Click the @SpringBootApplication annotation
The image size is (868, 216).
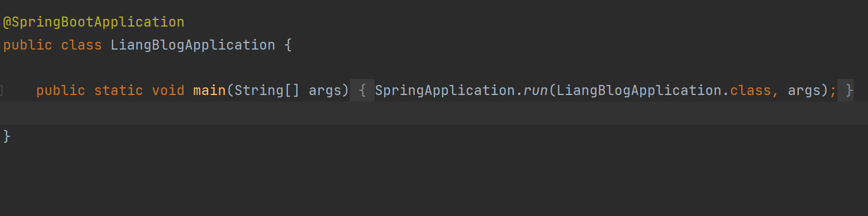94,22
